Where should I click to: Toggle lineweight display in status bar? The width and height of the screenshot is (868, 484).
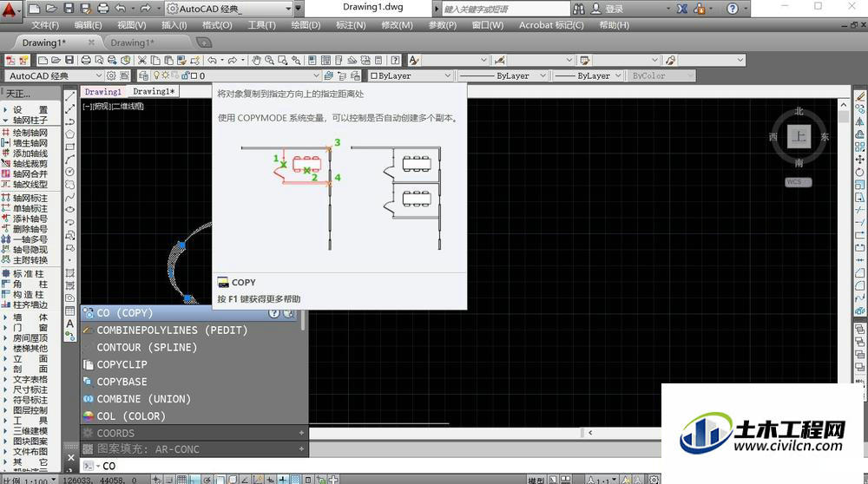[x=283, y=480]
